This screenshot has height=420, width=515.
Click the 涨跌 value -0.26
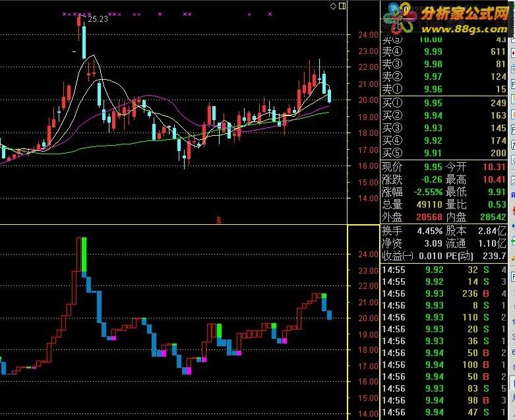click(x=431, y=179)
